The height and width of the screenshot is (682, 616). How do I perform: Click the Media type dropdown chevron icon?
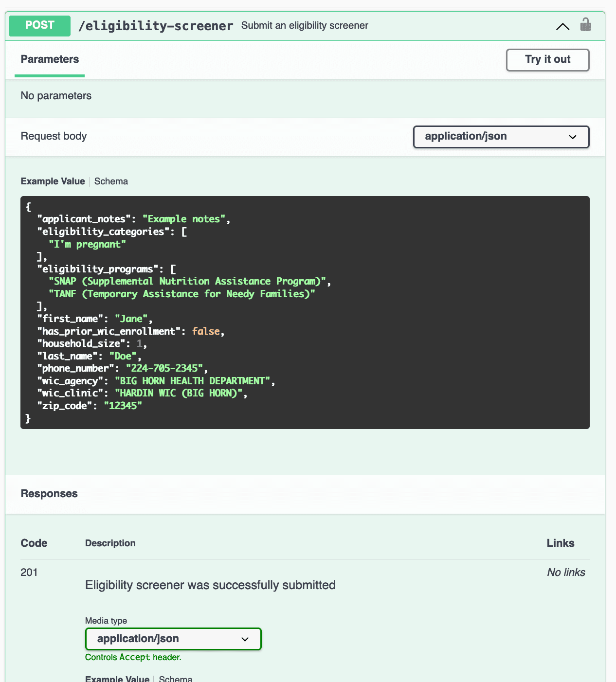pyautogui.click(x=245, y=639)
